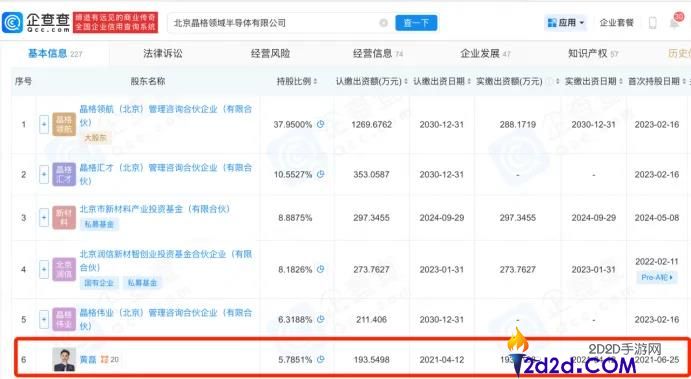Click the 288.1719 paid-in capital value
Viewport: 691px width, 379px height.
click(x=518, y=125)
